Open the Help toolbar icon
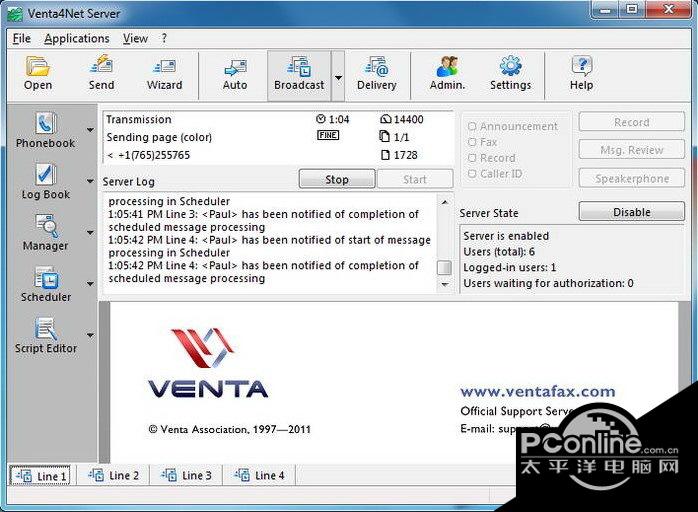Viewport: 698px width, 512px height. [581, 74]
